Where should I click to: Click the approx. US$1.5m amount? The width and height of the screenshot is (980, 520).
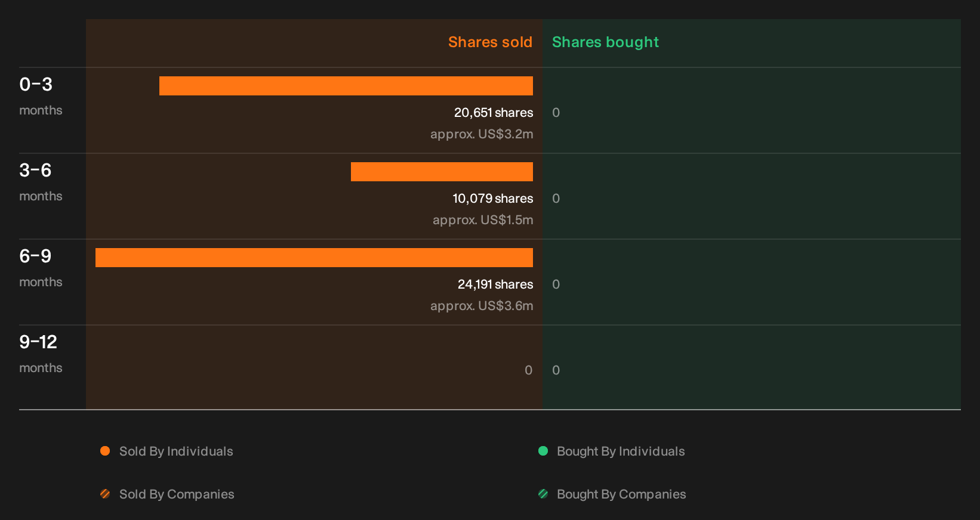pyautogui.click(x=483, y=220)
